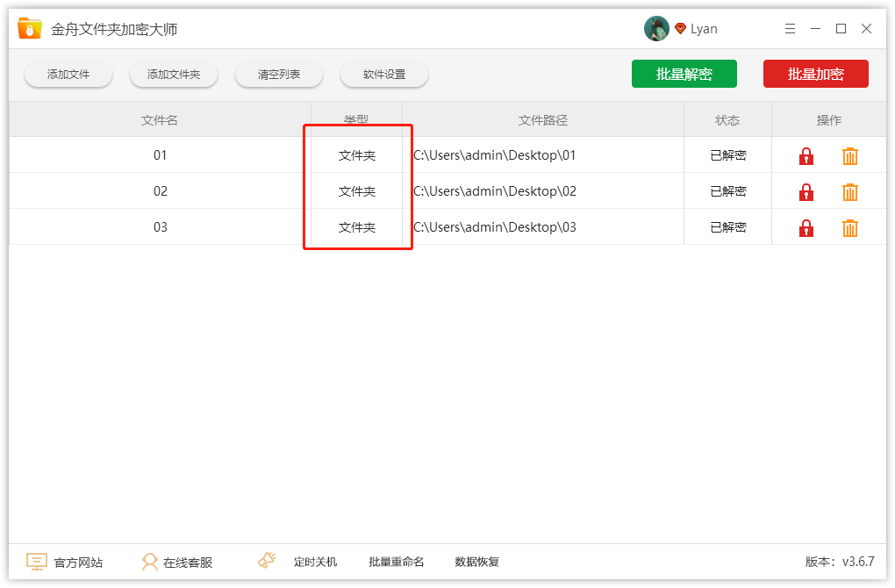Open the hamburger menu in title bar
The width and height of the screenshot is (895, 588).
click(790, 29)
